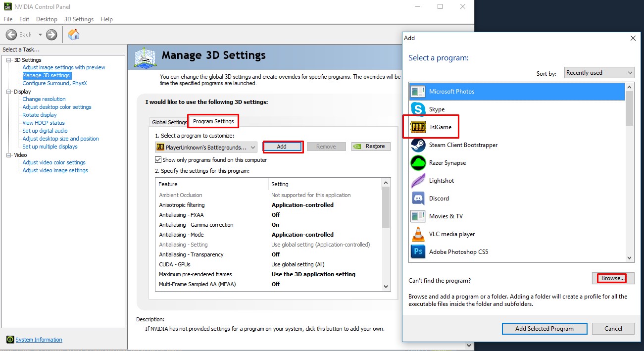Screen dimensions: 644x351
Task: Open Adjust desktop size and position
Action: pyautogui.click(x=60, y=139)
